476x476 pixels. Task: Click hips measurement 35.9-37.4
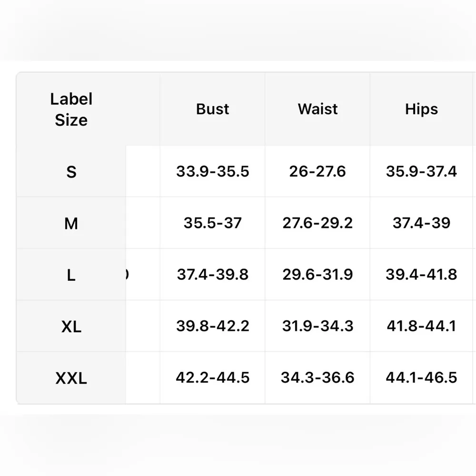pos(421,171)
